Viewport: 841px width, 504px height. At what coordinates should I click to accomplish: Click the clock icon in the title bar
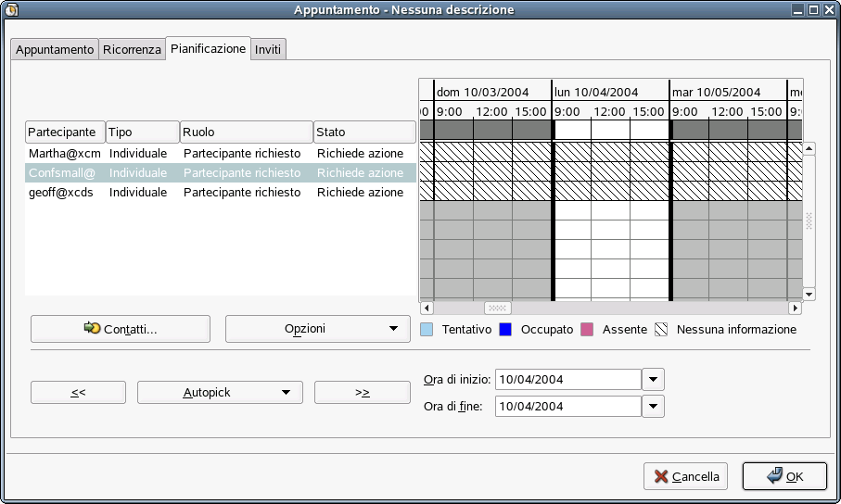[x=11, y=9]
